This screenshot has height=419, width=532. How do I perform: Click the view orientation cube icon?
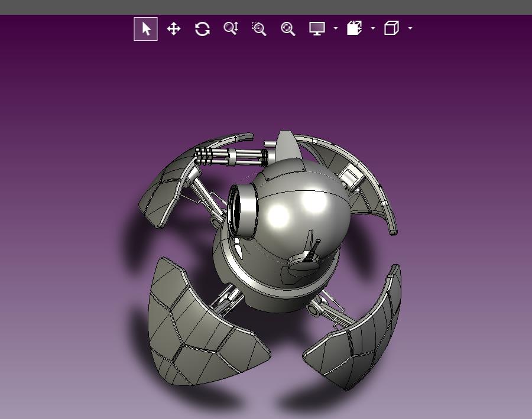click(391, 28)
